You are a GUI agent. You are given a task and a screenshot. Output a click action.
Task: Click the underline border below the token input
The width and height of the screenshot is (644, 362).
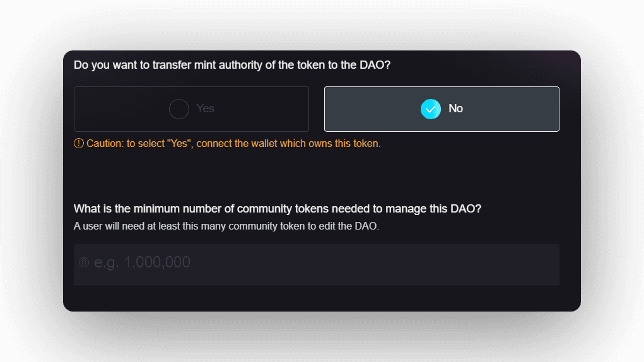click(316, 284)
